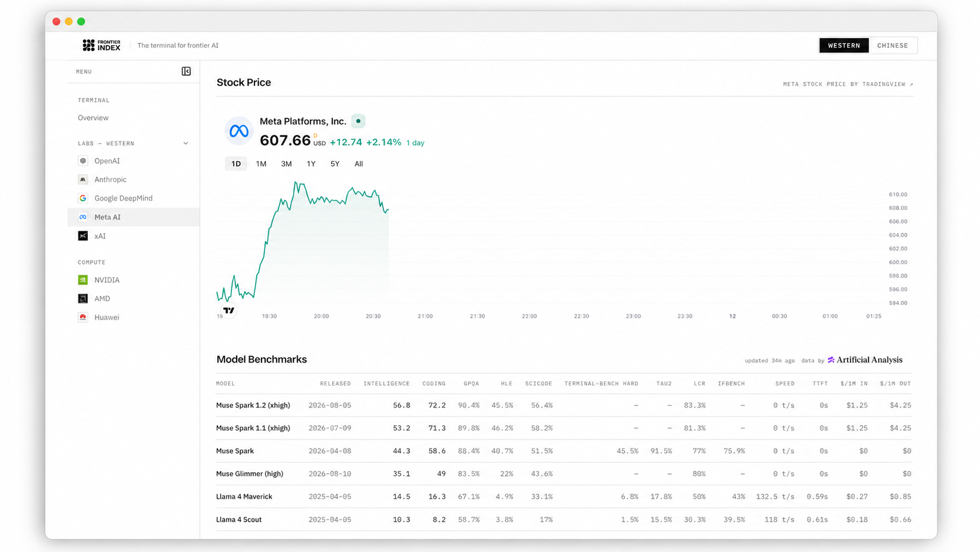Click the Muse Glimmer (high) row name
980x552 pixels.
click(x=250, y=474)
